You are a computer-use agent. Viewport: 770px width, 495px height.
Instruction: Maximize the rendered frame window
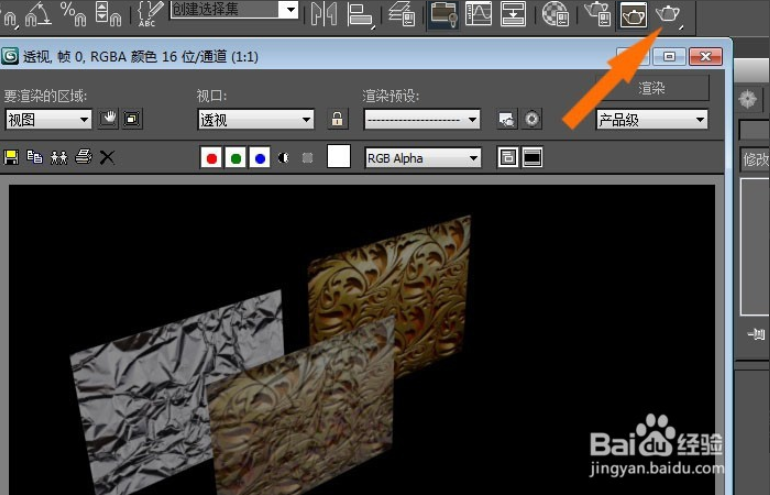coord(669,56)
